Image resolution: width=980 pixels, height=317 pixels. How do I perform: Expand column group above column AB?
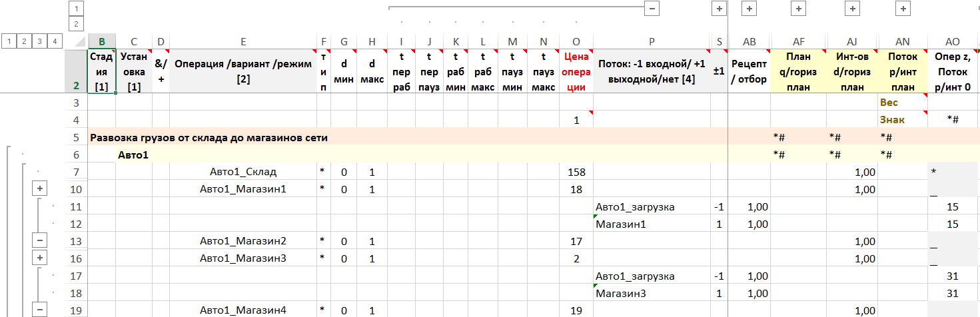[x=749, y=8]
